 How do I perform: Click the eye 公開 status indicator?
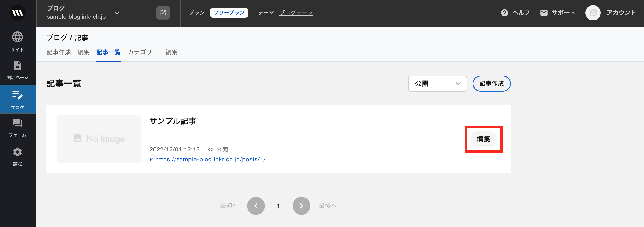[x=218, y=149]
